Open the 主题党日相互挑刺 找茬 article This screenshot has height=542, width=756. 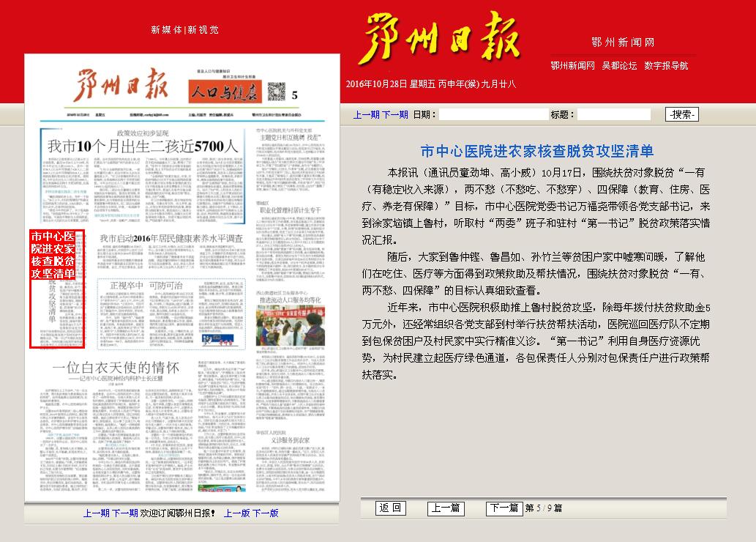(x=291, y=138)
